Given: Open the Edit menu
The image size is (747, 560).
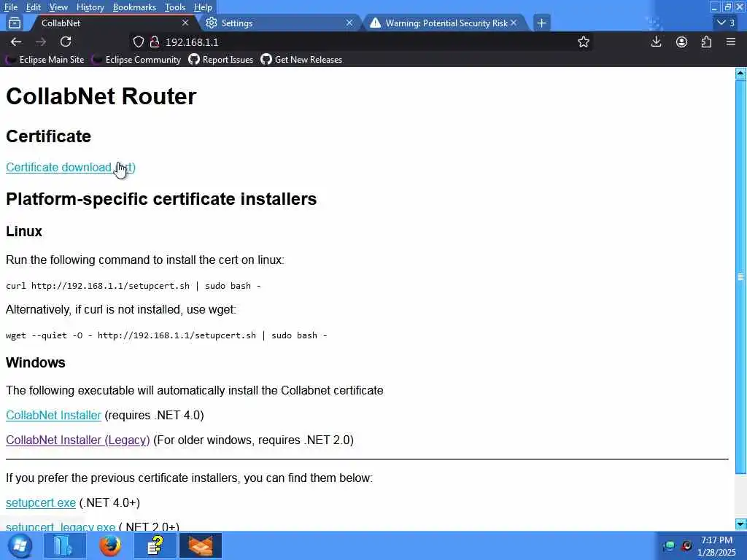Looking at the screenshot, I should click(33, 7).
